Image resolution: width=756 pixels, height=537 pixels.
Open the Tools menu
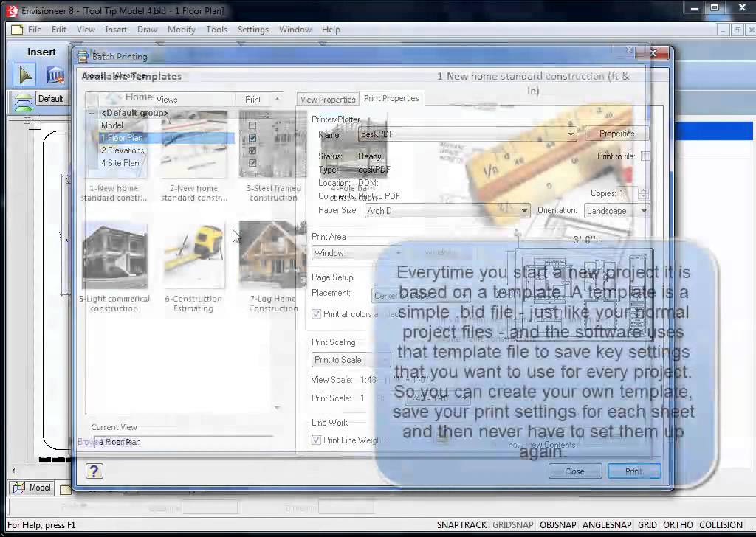[x=217, y=30]
